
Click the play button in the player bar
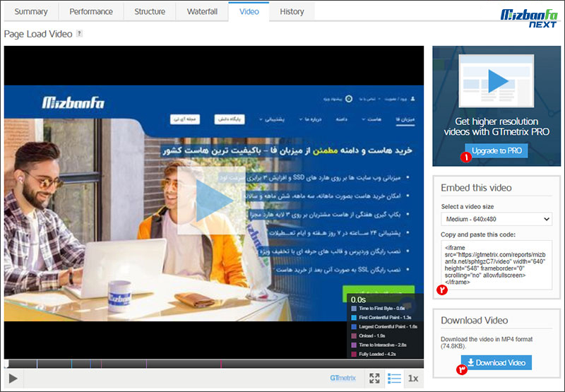pos(13,379)
